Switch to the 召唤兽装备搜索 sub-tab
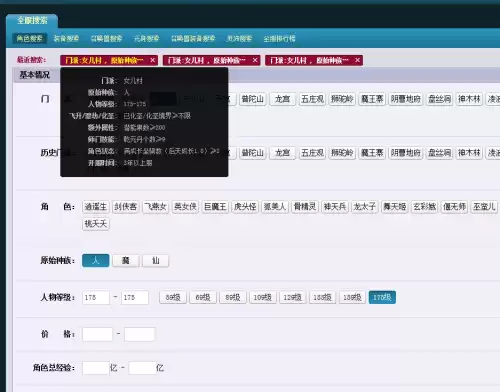The width and height of the screenshot is (500, 392). click(193, 39)
